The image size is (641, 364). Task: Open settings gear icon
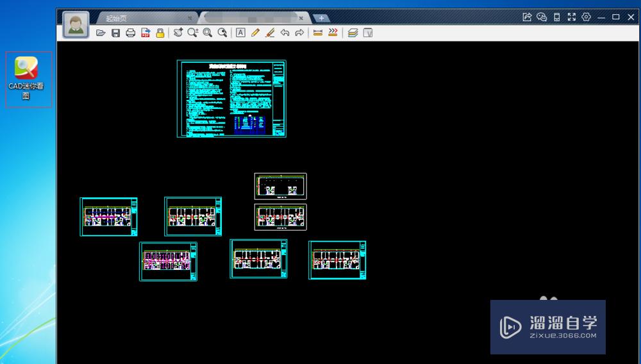point(587,17)
